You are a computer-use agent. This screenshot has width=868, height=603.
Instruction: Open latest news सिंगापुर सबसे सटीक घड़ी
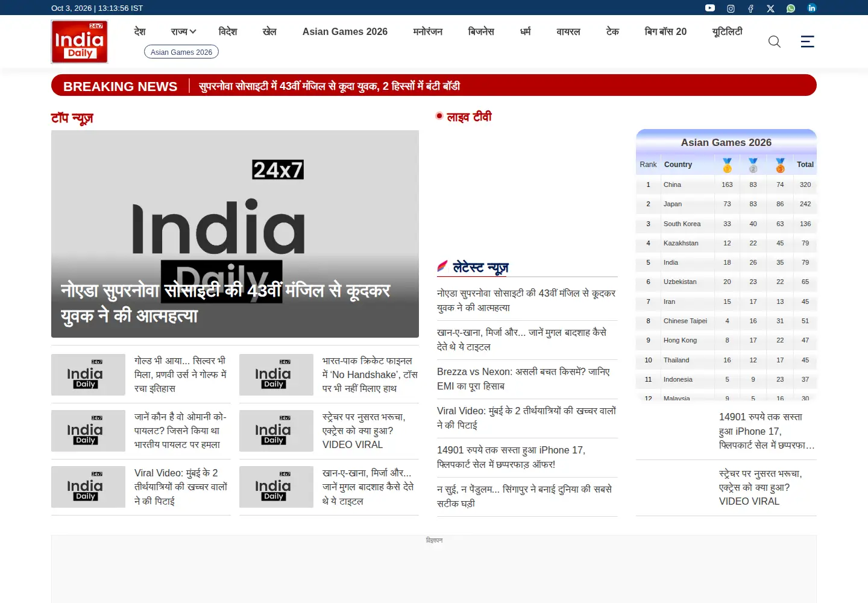coord(524,496)
